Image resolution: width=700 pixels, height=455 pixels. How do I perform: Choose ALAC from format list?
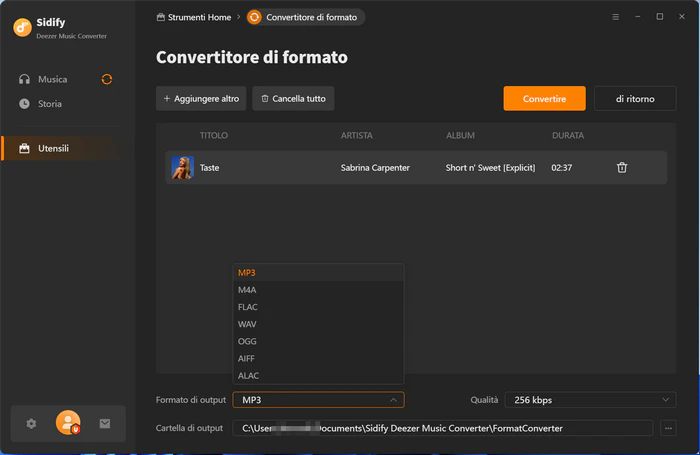tap(318, 376)
